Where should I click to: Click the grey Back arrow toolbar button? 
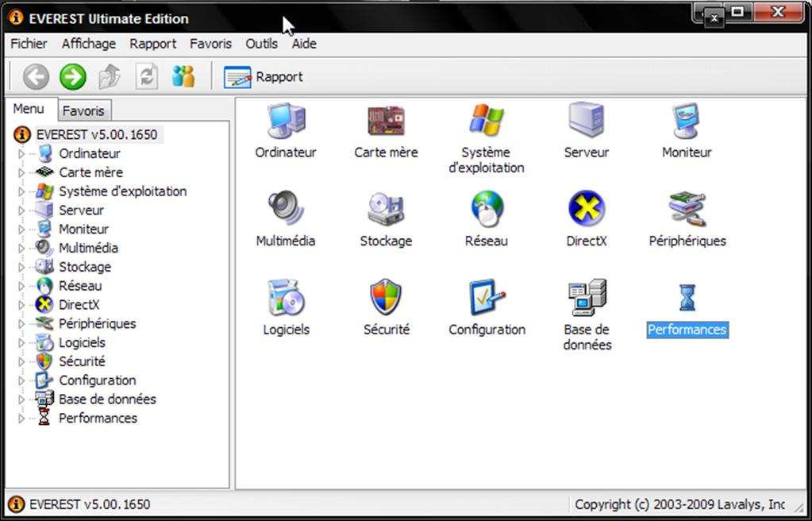click(x=36, y=77)
